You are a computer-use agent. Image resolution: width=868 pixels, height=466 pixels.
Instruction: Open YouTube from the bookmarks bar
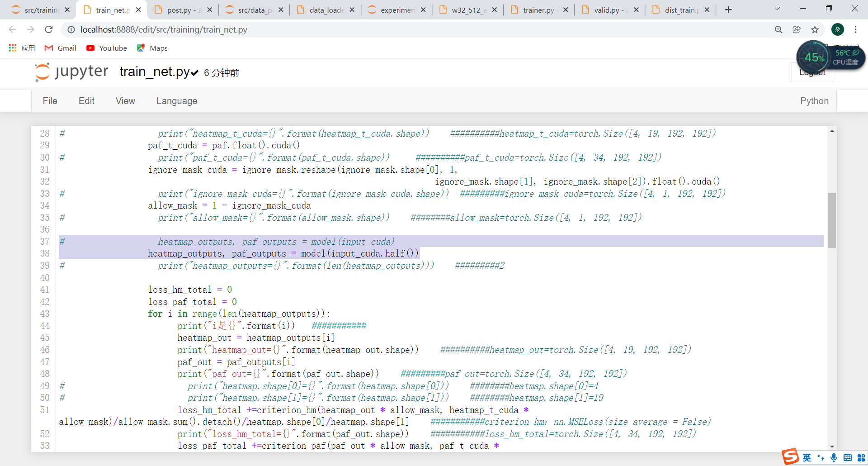point(107,48)
